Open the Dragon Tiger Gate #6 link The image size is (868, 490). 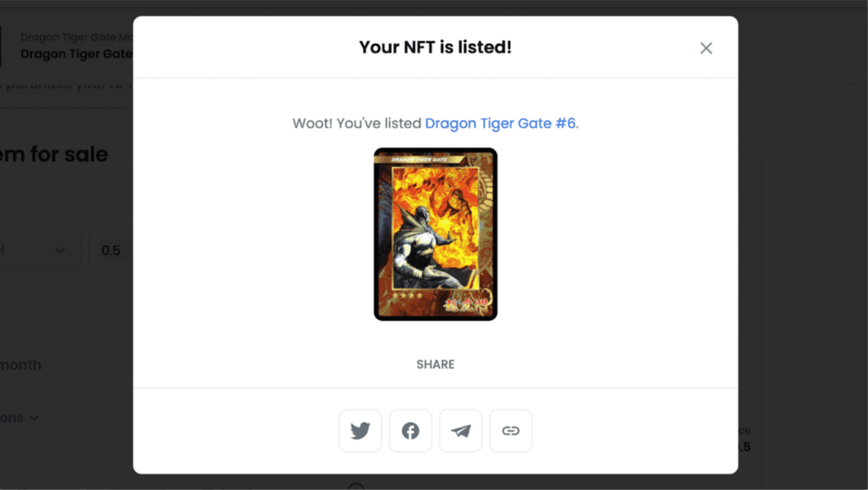click(x=500, y=123)
